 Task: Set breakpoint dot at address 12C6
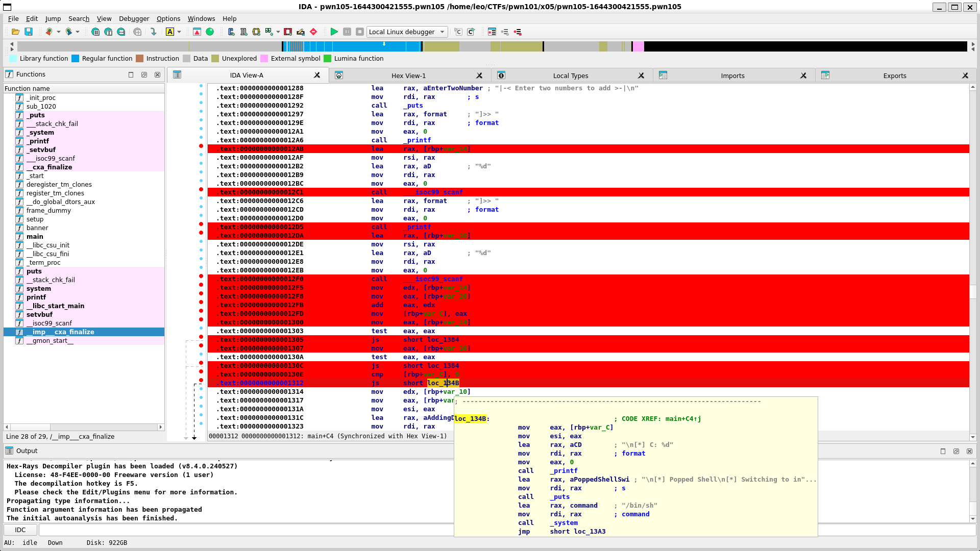(x=201, y=198)
